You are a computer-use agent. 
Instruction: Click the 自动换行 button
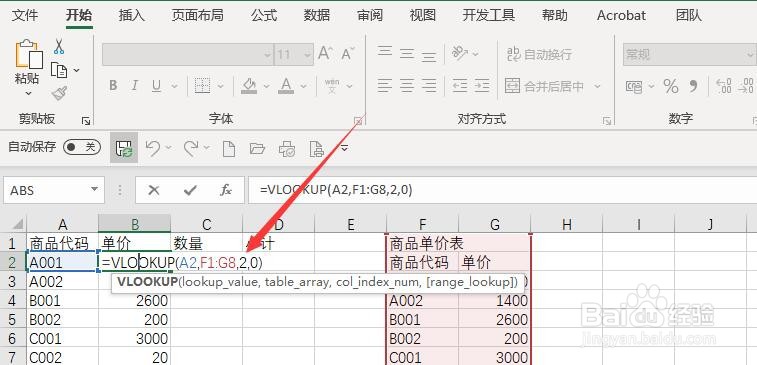(x=539, y=54)
